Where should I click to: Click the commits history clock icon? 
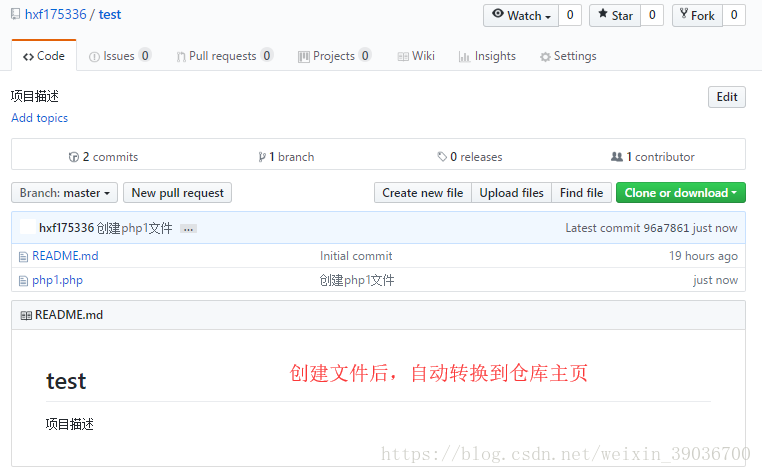tap(74, 157)
